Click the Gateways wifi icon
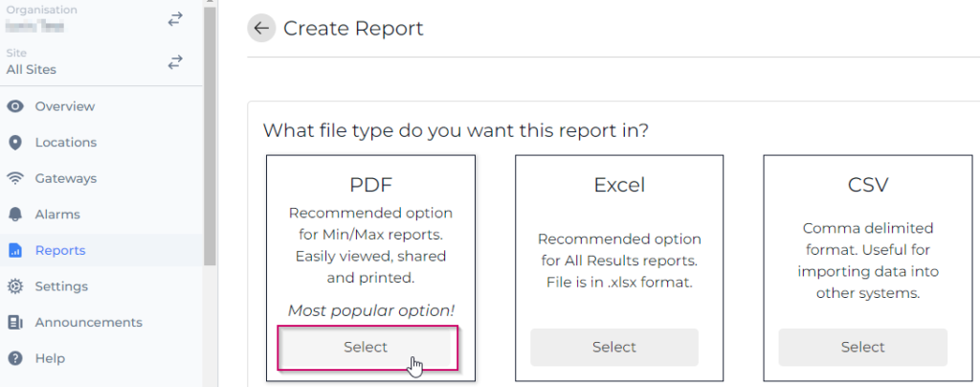The width and height of the screenshot is (980, 387). point(15,178)
